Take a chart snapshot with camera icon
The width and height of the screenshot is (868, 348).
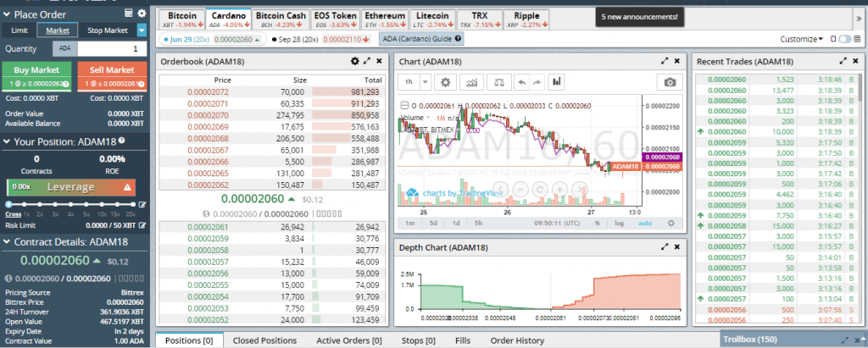click(x=670, y=82)
